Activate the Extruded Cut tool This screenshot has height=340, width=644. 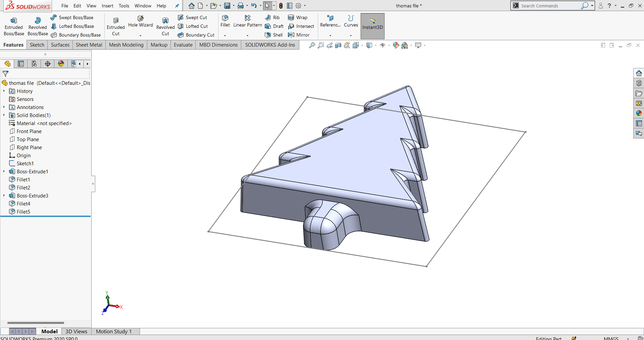[116, 26]
